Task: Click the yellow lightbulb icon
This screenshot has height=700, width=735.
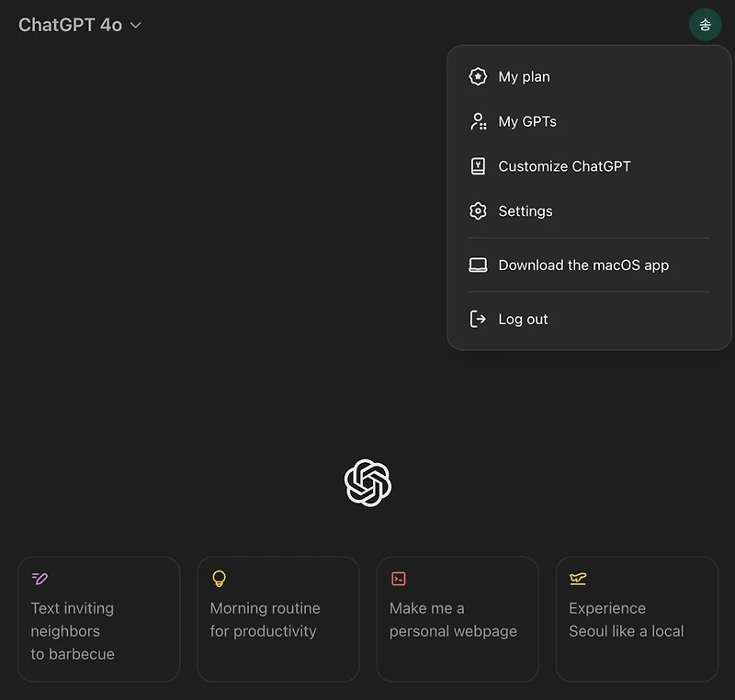Action: coord(219,579)
